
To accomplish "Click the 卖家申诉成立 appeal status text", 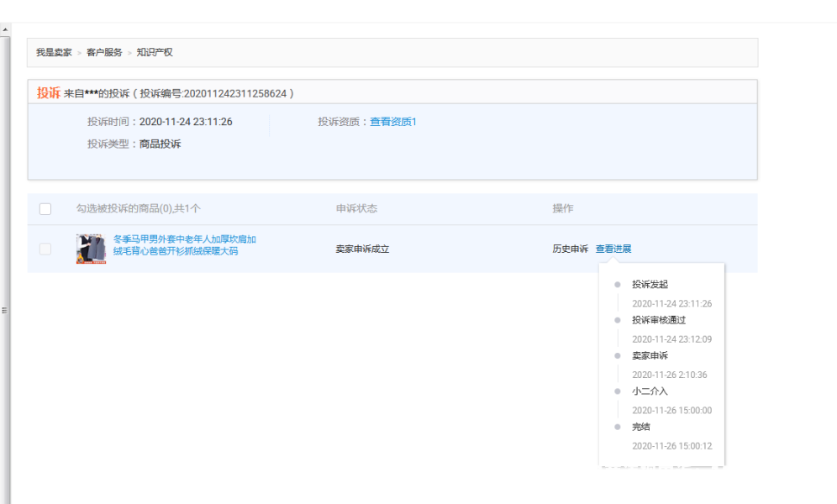I will pyautogui.click(x=362, y=249).
